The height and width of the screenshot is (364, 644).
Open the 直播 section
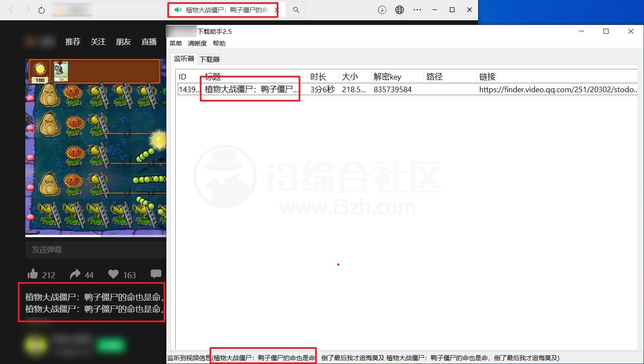(149, 41)
